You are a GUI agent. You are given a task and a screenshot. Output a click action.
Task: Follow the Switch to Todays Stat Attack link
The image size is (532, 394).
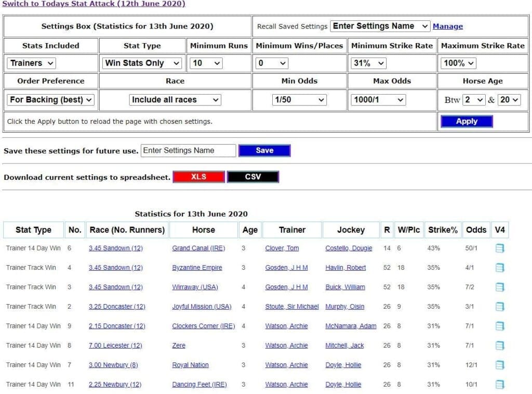[x=94, y=4]
